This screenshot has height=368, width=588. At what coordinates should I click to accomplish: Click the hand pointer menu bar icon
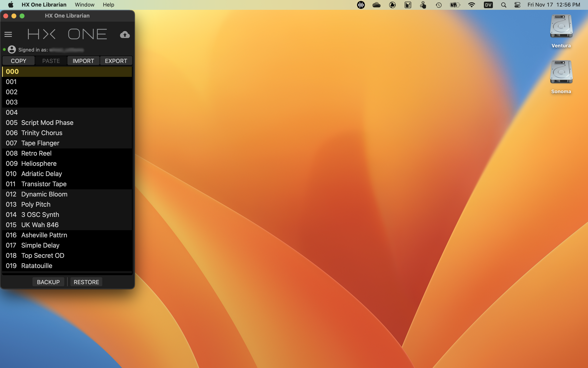coord(423,5)
